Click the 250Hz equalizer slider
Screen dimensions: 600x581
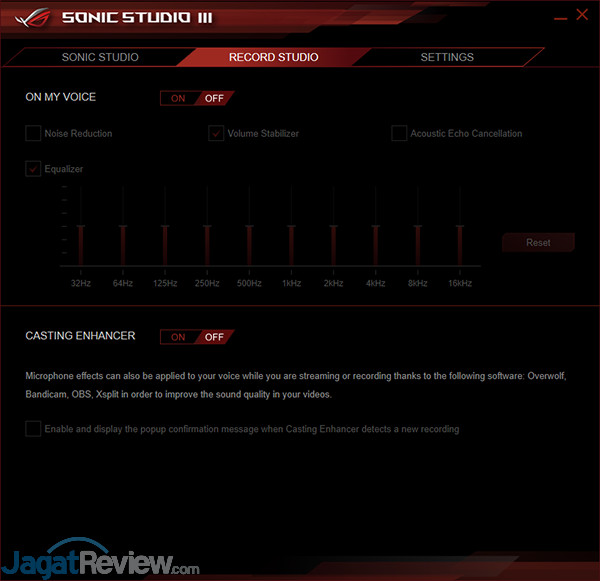[207, 226]
